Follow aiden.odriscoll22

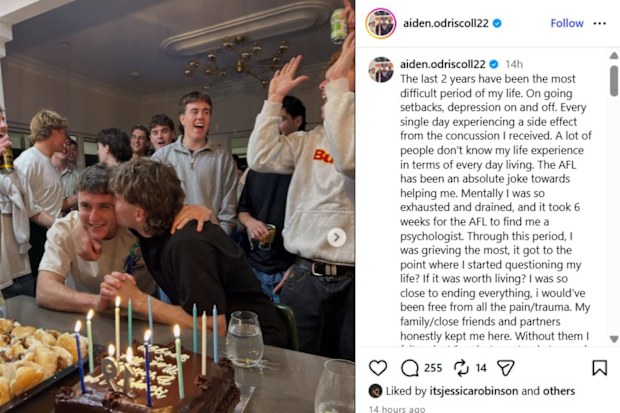coord(567,23)
